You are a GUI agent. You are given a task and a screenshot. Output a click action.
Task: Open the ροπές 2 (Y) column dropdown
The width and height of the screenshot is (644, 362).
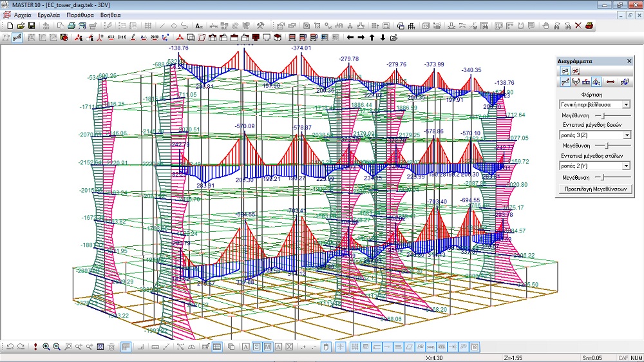pos(626,166)
